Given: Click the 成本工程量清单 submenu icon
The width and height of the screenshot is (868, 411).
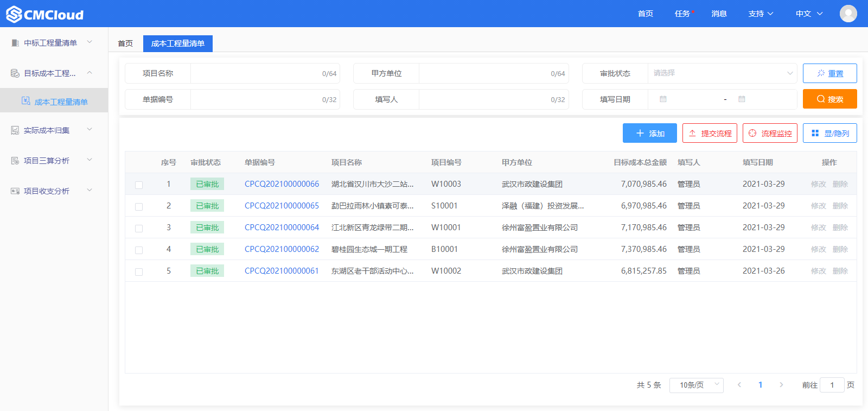Looking at the screenshot, I should coord(25,101).
